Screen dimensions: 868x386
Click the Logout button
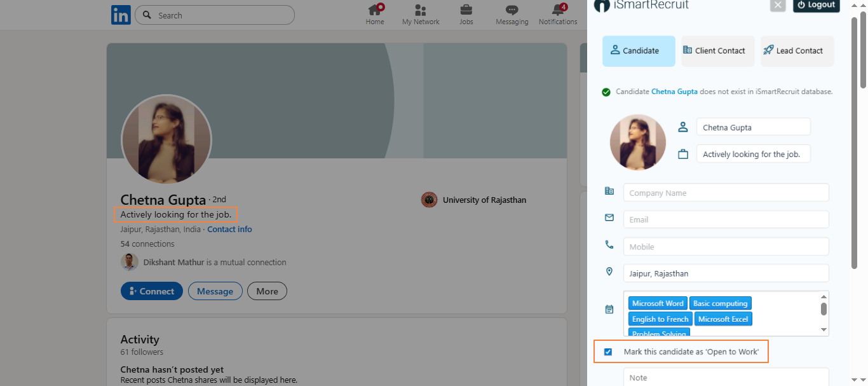pyautogui.click(x=816, y=5)
